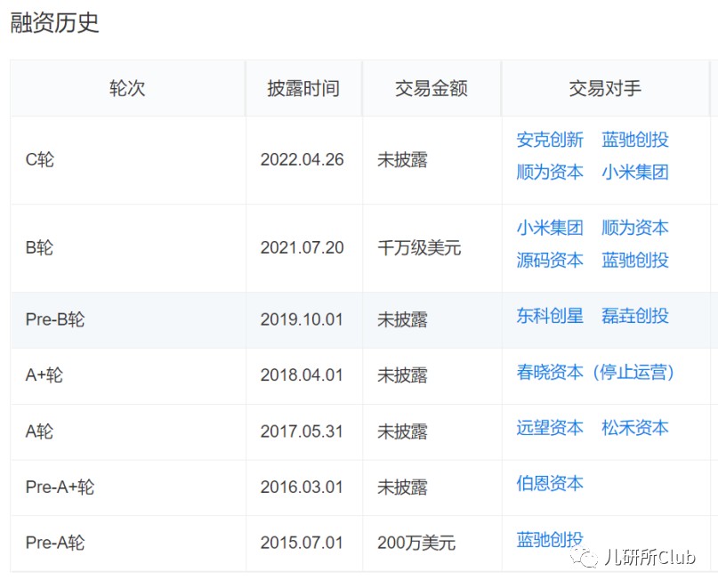This screenshot has height=588, width=718.
Task: Open 磊垚创投 investor link
Action: [635, 316]
